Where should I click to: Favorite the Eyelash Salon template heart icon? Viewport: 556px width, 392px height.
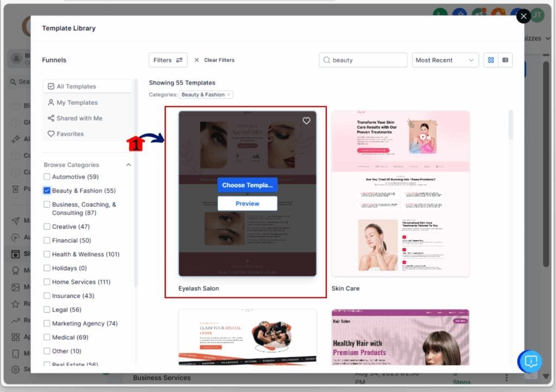[306, 121]
